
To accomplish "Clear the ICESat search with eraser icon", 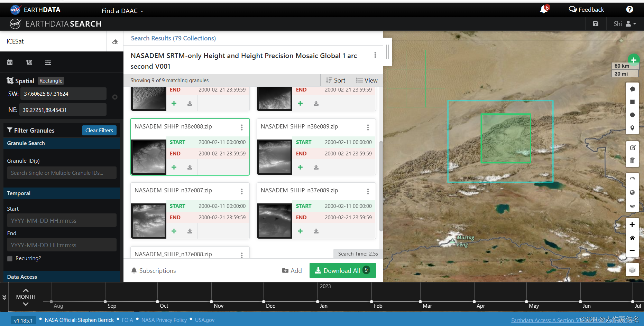I will pyautogui.click(x=115, y=42).
